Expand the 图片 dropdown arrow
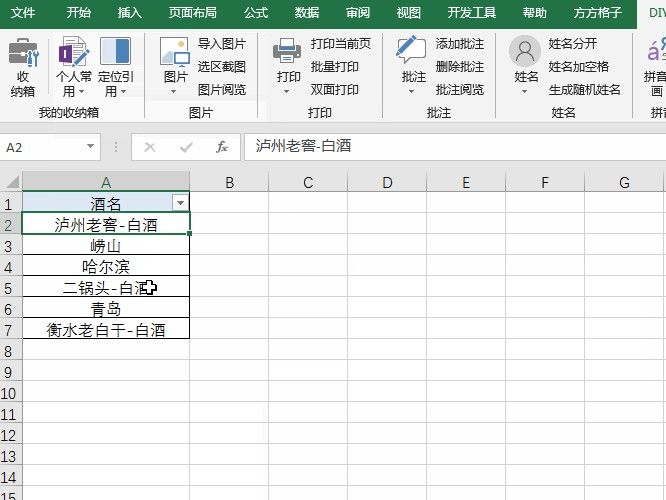666x500 pixels. point(173,91)
